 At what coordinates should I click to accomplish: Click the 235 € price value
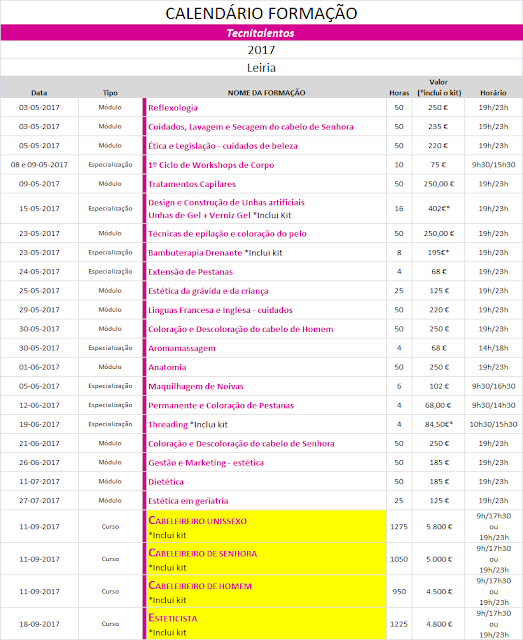pyautogui.click(x=438, y=127)
